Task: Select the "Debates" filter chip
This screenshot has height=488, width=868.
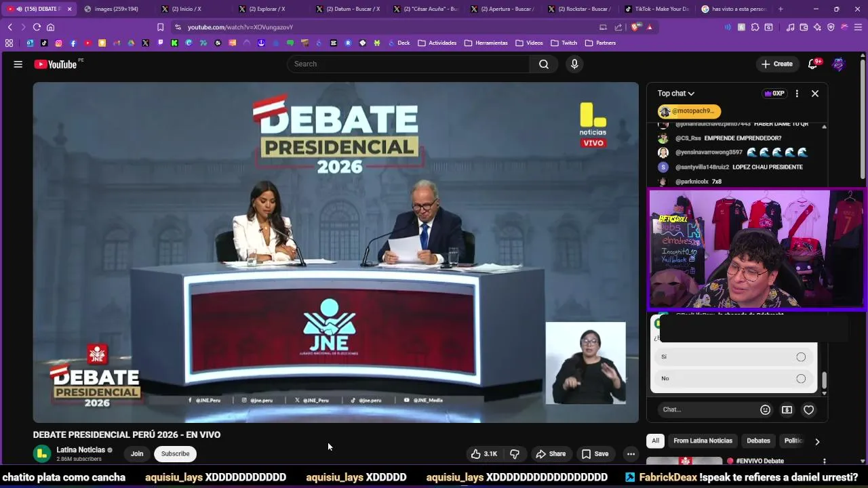Action: pos(758,441)
